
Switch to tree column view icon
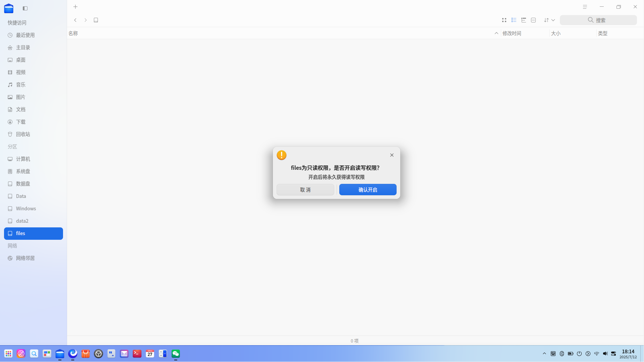coord(524,20)
